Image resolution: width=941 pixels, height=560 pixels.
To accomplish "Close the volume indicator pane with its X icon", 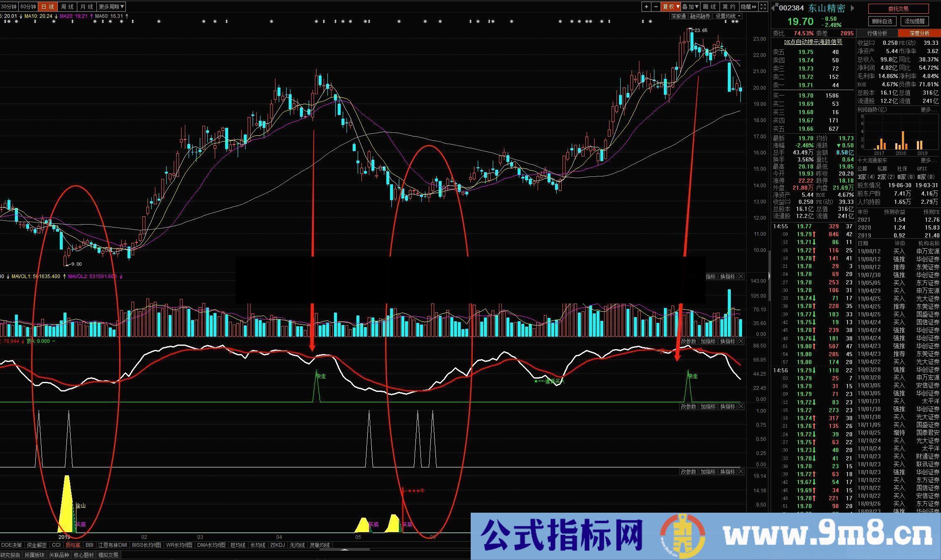I will 741,276.
